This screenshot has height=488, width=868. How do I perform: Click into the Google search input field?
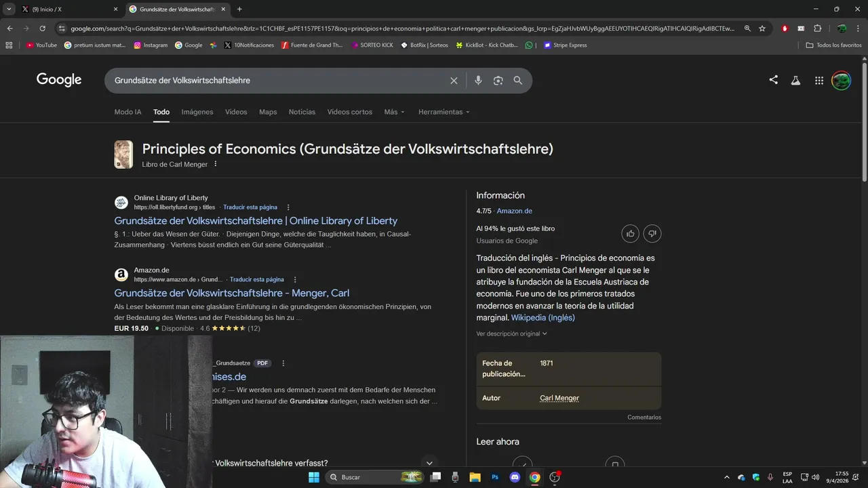278,81
